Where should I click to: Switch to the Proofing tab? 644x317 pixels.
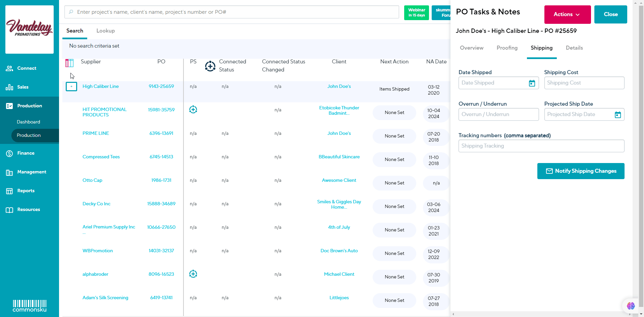click(x=507, y=48)
